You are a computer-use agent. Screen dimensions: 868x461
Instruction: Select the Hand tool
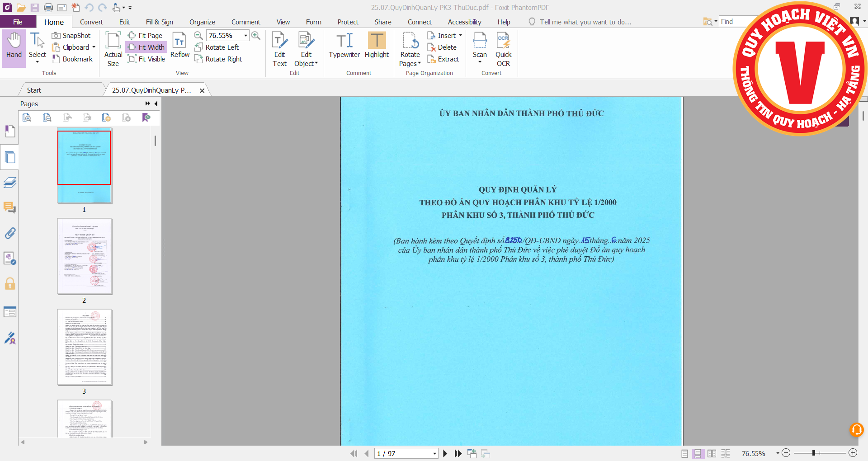pyautogui.click(x=14, y=45)
